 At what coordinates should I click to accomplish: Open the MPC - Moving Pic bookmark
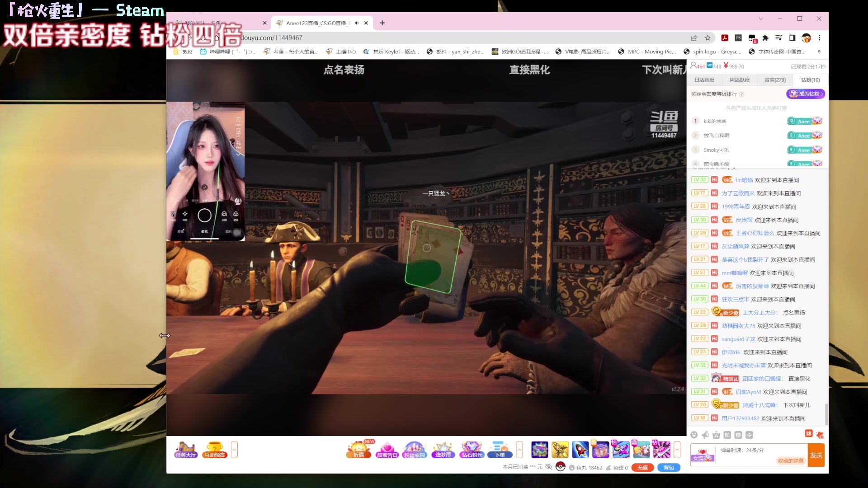[647, 52]
